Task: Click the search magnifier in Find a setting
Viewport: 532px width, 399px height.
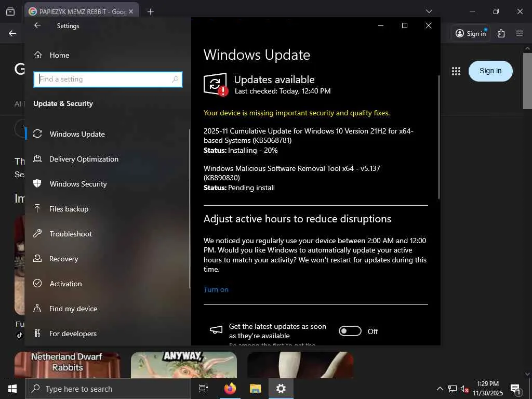Action: click(x=175, y=79)
